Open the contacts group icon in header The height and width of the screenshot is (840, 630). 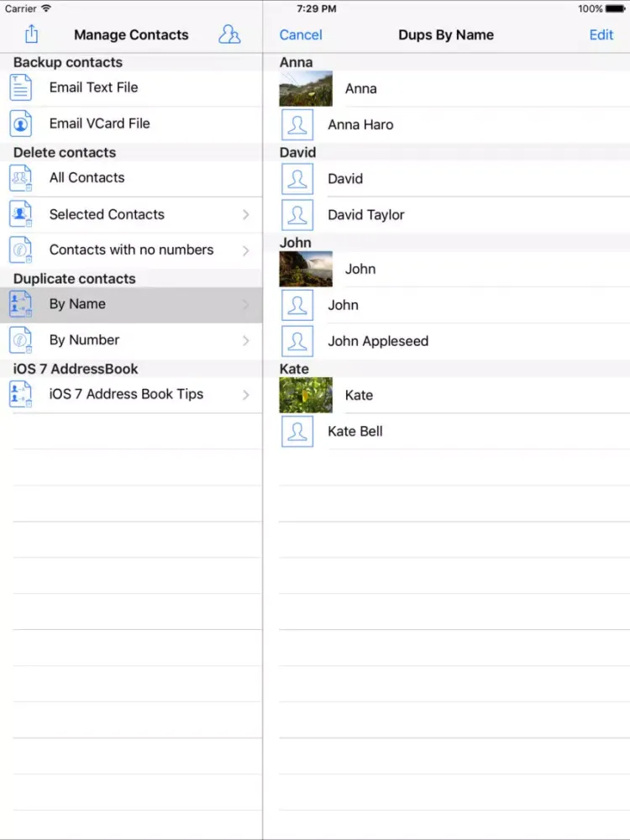coord(229,34)
